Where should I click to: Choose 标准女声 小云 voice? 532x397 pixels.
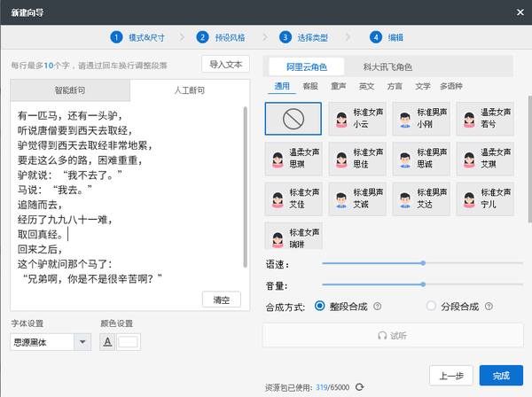pos(357,119)
